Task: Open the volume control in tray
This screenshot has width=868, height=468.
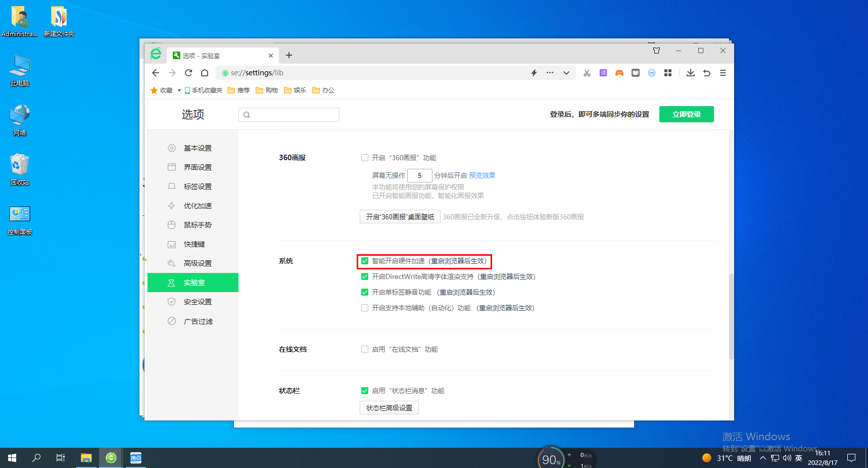Action: pyautogui.click(x=787, y=458)
